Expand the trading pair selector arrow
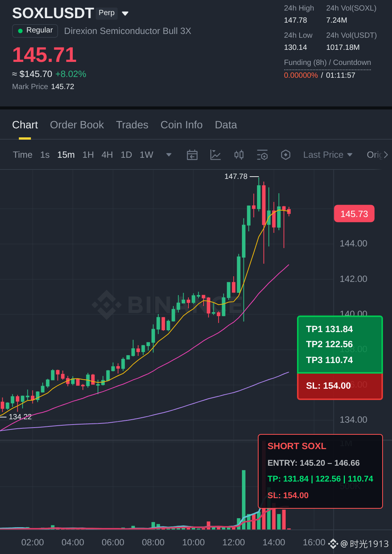 point(126,14)
